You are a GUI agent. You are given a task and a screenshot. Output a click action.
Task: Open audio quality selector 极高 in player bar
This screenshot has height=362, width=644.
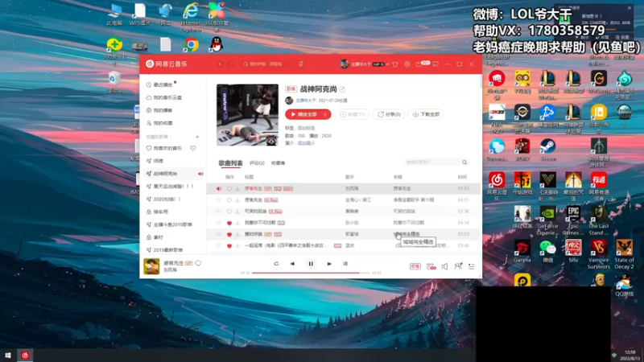pos(415,266)
